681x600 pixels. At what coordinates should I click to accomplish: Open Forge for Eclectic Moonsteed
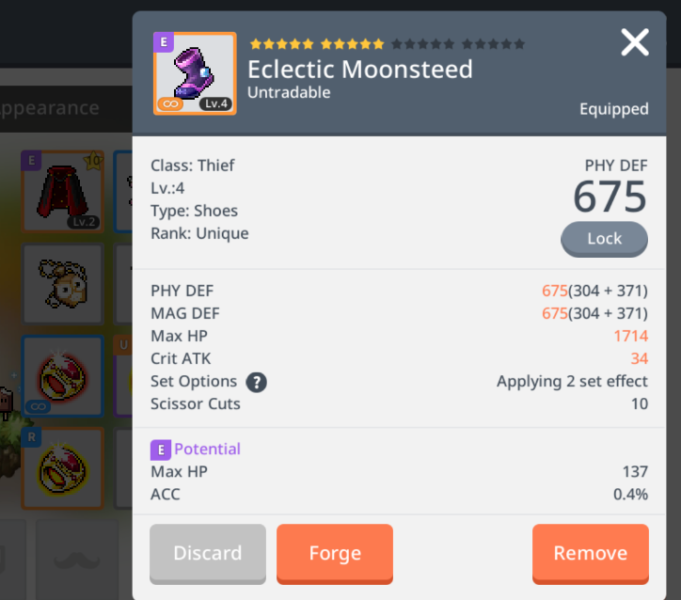[335, 554]
